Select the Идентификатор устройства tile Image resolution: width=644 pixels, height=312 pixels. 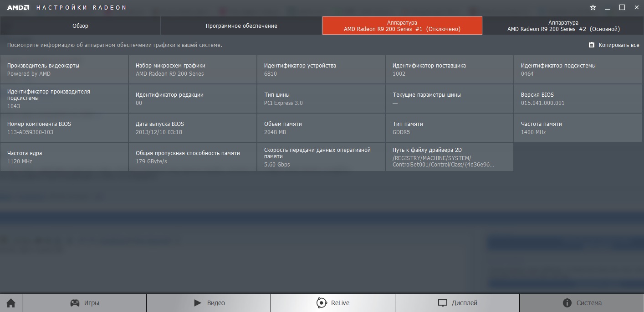321,69
